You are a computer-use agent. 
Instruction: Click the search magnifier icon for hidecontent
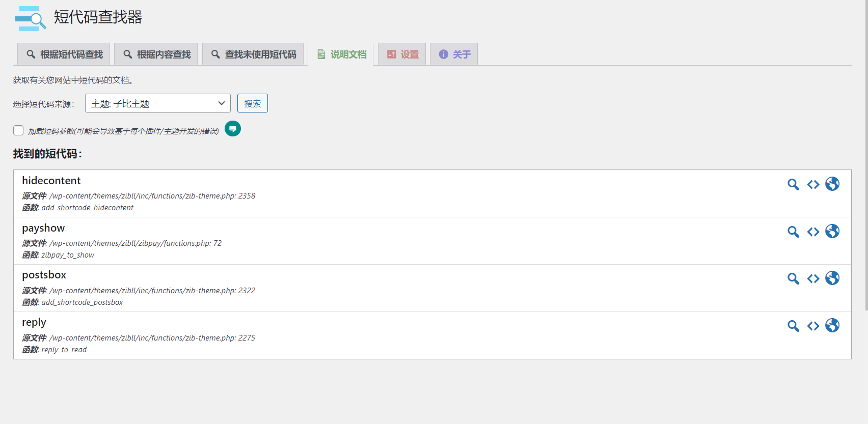tap(793, 184)
